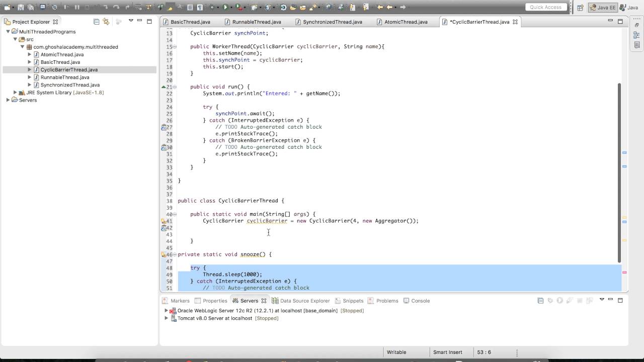Expand Tomcat v8.0 Server entry
Viewport: 644px width, 362px height.
[x=166, y=318]
